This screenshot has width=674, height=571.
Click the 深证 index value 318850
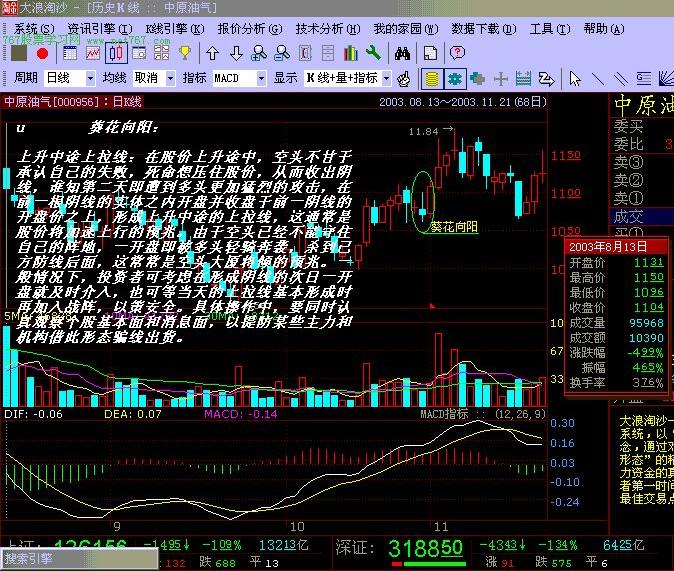pyautogui.click(x=425, y=548)
